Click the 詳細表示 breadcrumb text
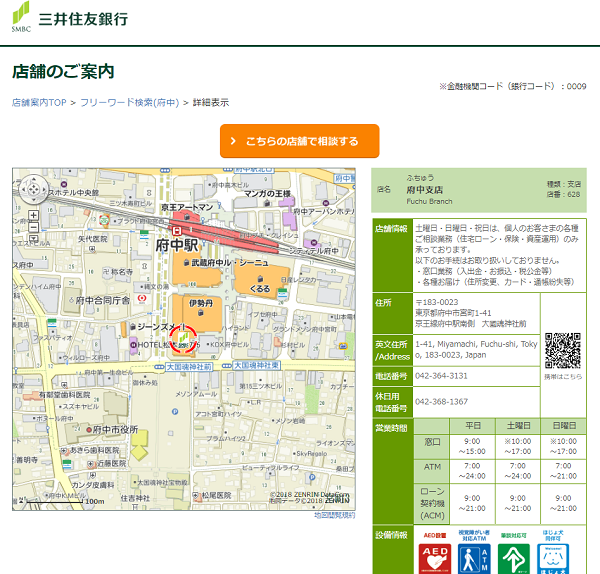The image size is (600, 574). [211, 103]
